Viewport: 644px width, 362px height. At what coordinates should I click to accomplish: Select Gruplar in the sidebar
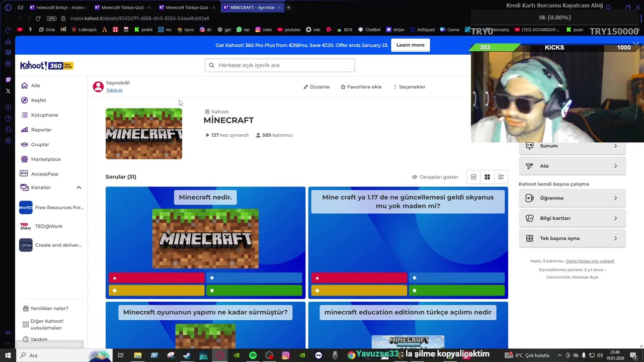coord(35,144)
